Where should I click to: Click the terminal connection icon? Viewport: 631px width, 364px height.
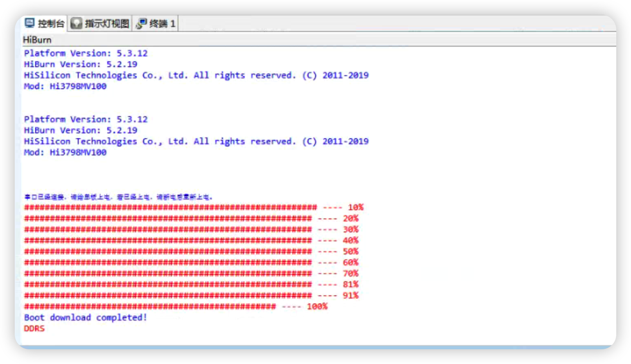[x=141, y=23]
